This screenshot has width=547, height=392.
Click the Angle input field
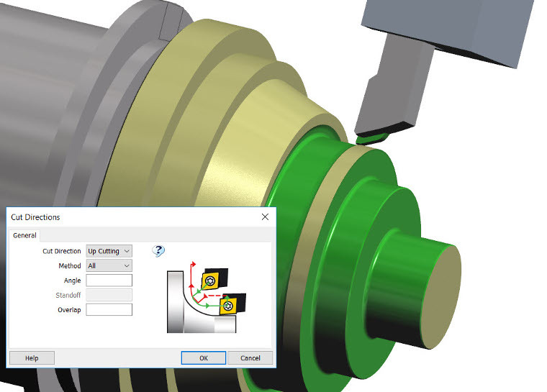109,281
